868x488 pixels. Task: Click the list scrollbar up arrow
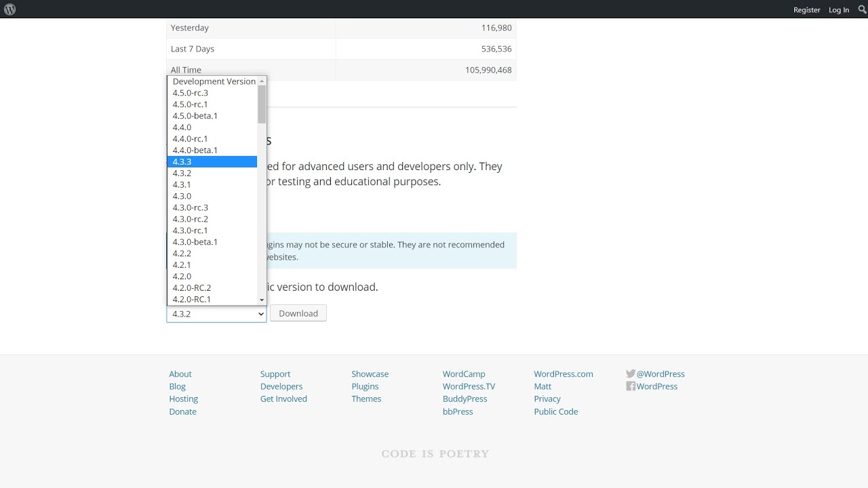pos(262,81)
